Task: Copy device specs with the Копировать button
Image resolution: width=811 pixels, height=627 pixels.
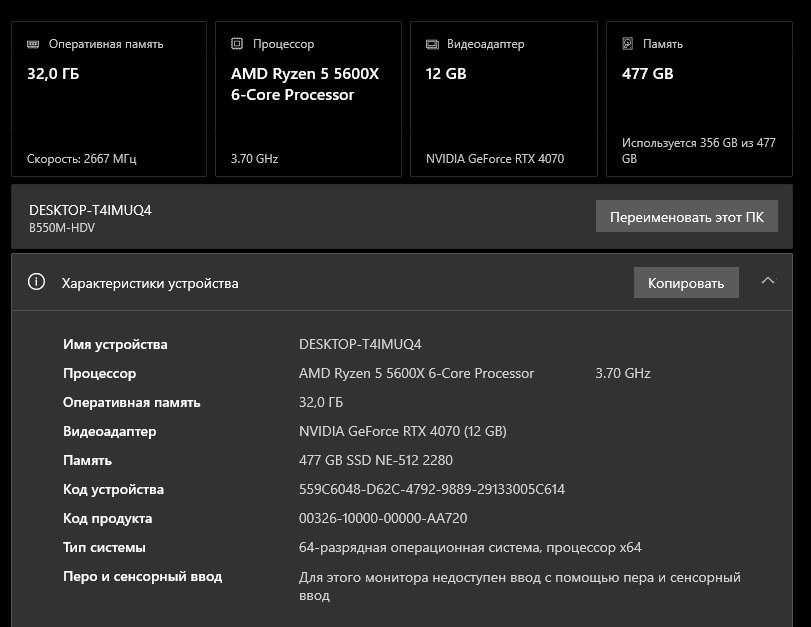Action: click(686, 282)
